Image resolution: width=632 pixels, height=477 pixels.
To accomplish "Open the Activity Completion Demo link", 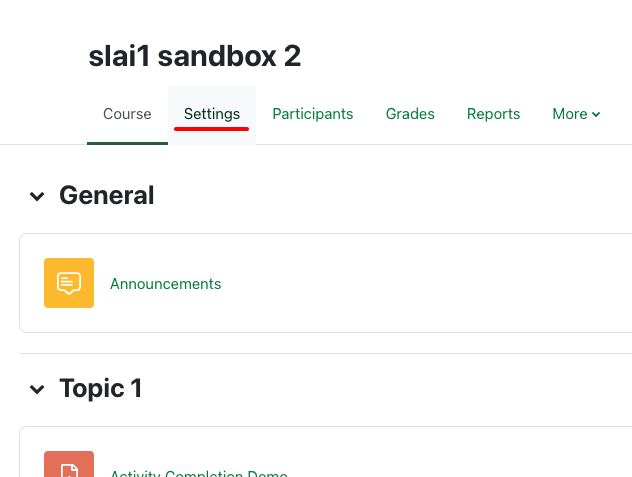I will [x=198, y=473].
